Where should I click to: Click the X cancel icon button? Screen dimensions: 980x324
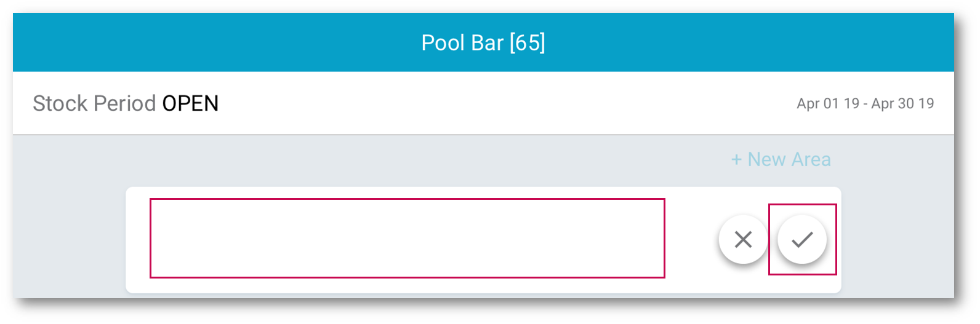pyautogui.click(x=743, y=239)
